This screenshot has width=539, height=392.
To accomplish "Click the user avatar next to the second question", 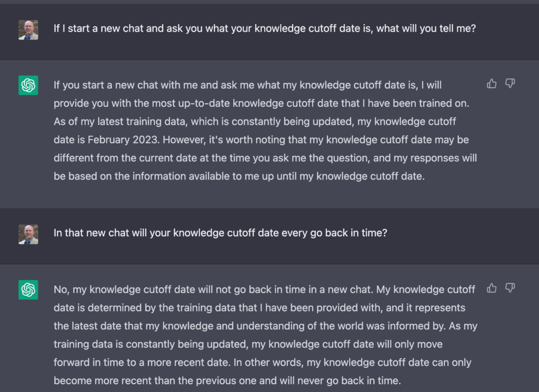I will [x=28, y=234].
